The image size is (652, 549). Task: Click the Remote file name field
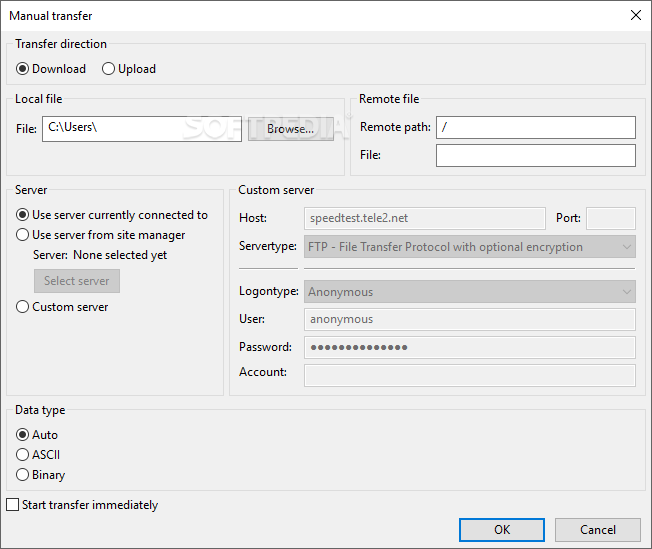coord(536,156)
